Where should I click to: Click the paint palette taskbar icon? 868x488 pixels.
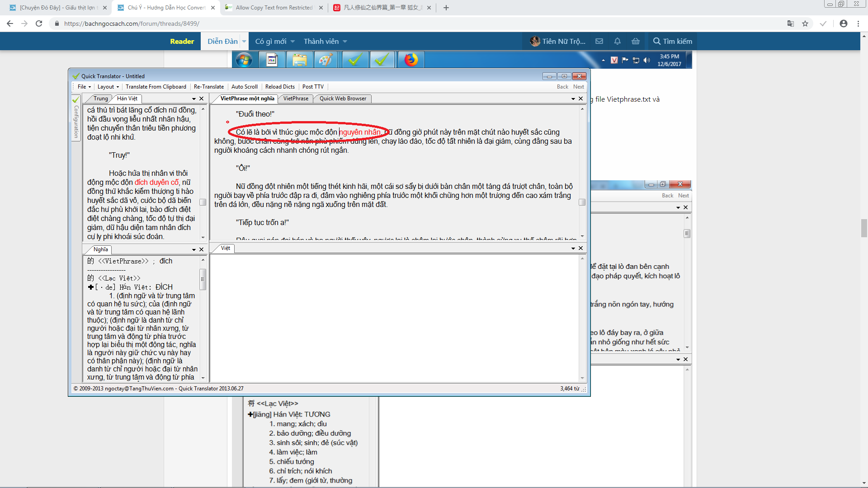[x=326, y=60]
